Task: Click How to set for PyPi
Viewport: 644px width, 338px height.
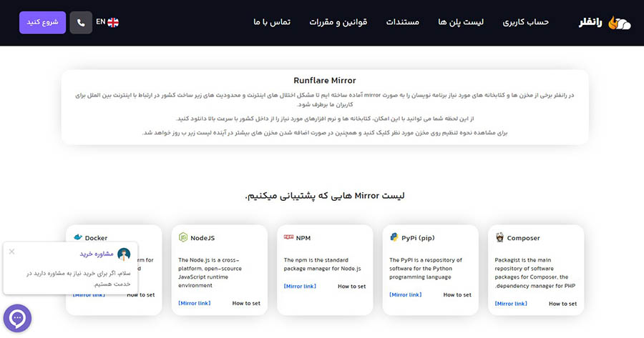Action: (x=457, y=294)
